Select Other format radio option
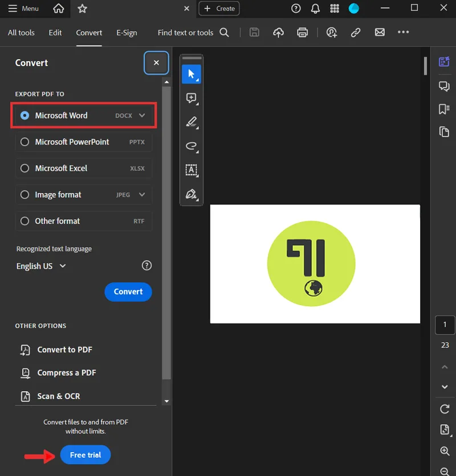This screenshot has width=456, height=476. [25, 221]
